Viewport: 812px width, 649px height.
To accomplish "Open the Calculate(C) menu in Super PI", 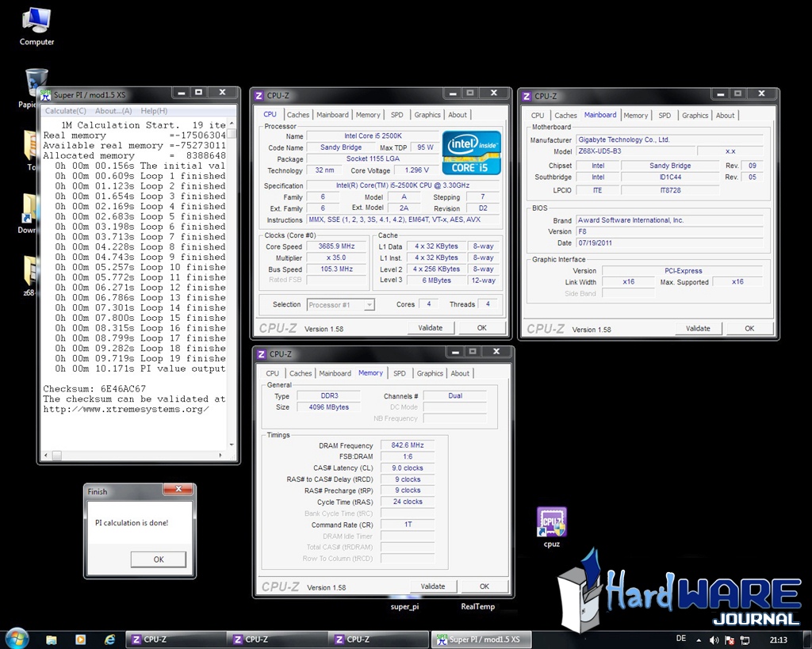I will coord(66,111).
